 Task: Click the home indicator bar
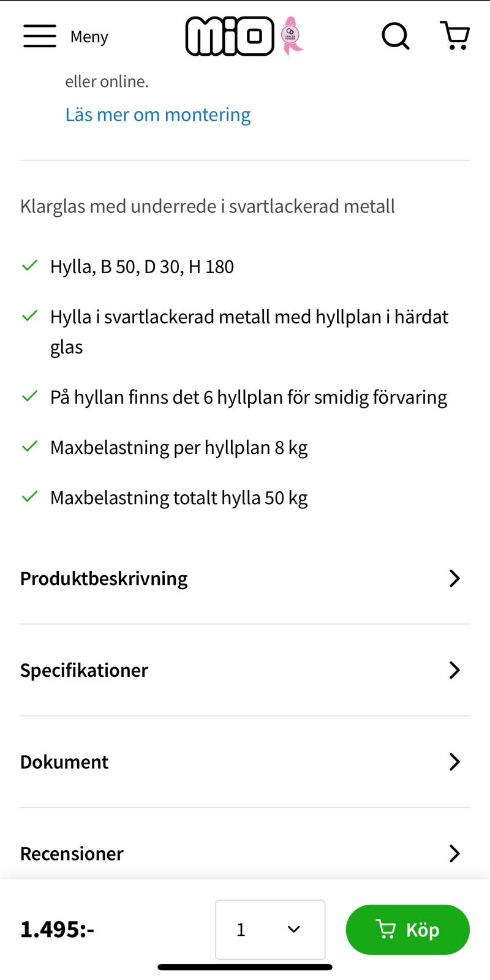click(x=245, y=967)
